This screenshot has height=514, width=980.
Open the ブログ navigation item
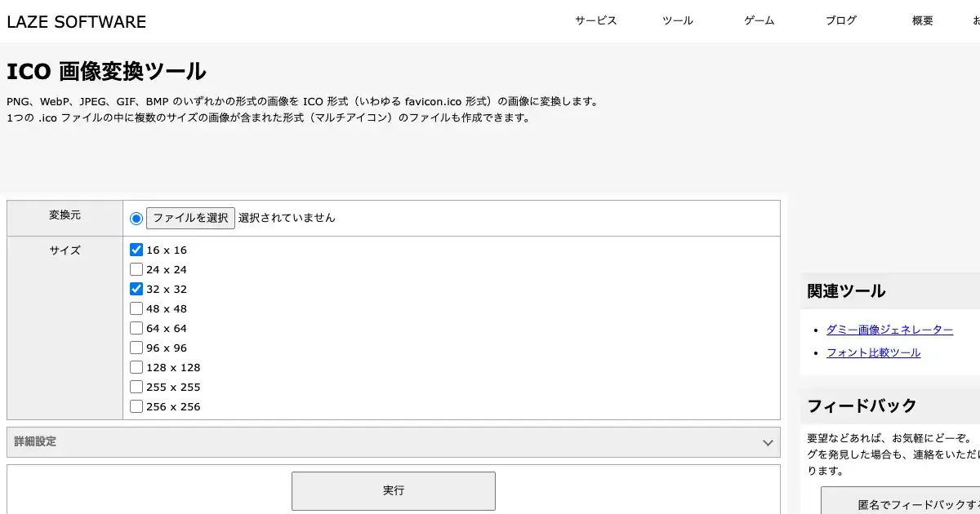click(840, 21)
